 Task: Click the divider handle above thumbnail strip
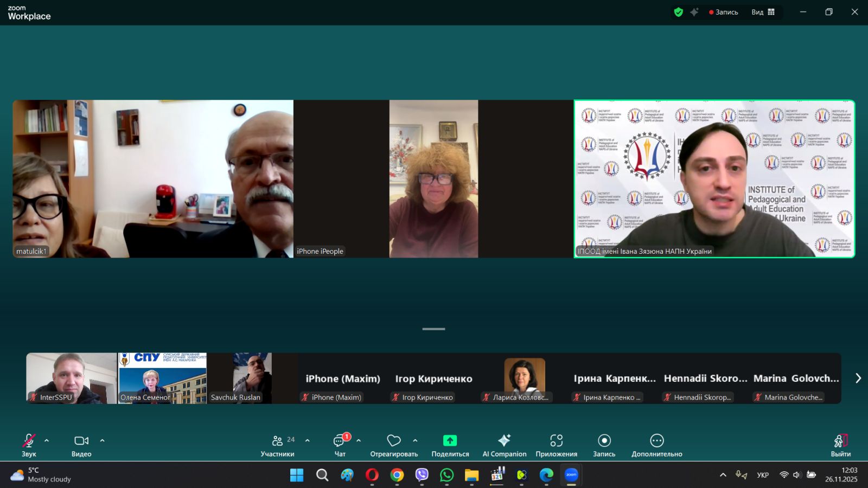point(433,329)
